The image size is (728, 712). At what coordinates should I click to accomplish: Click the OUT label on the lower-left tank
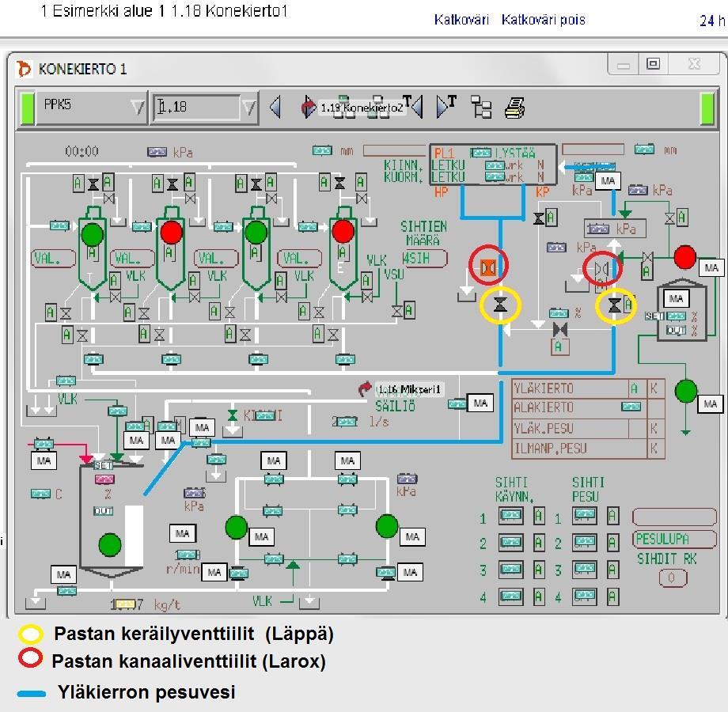(x=103, y=511)
